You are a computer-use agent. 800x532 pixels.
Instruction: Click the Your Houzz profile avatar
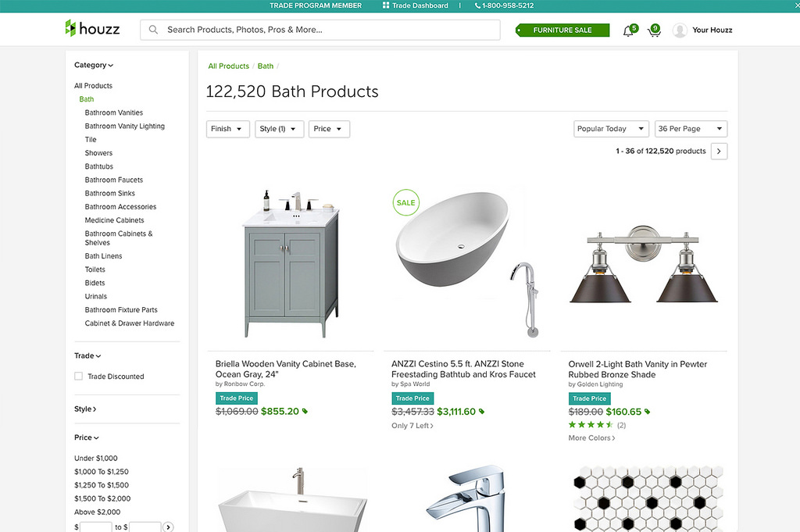[x=680, y=30]
